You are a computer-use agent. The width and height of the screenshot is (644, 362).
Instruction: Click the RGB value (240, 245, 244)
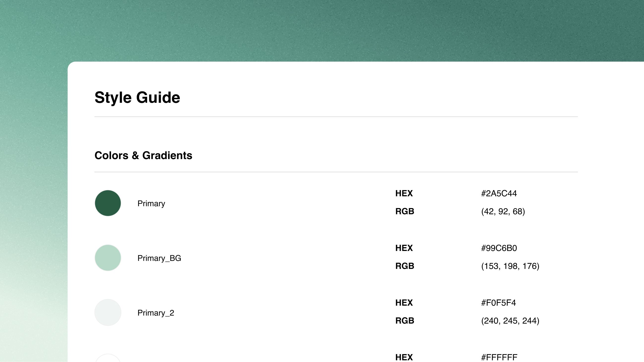(510, 321)
